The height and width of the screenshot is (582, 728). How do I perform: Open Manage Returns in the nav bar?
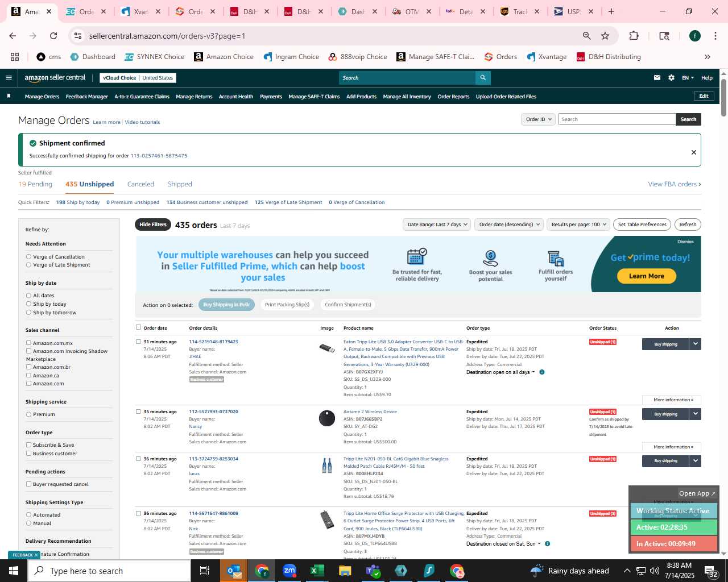coord(194,97)
